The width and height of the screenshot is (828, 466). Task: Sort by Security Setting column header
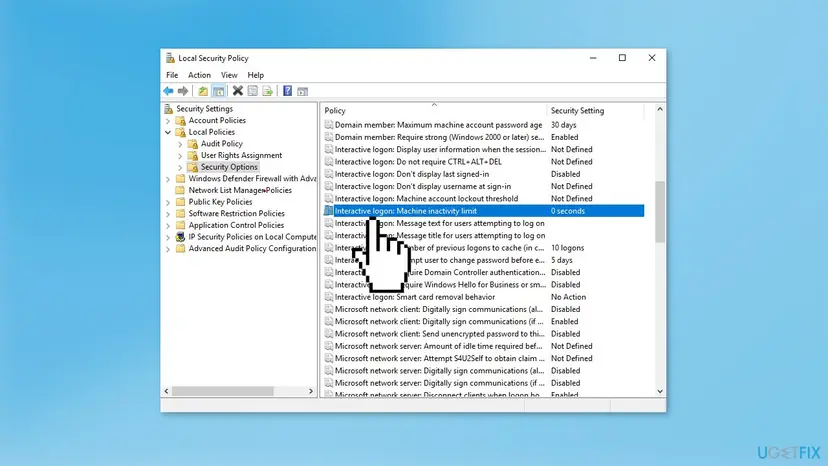click(x=596, y=110)
